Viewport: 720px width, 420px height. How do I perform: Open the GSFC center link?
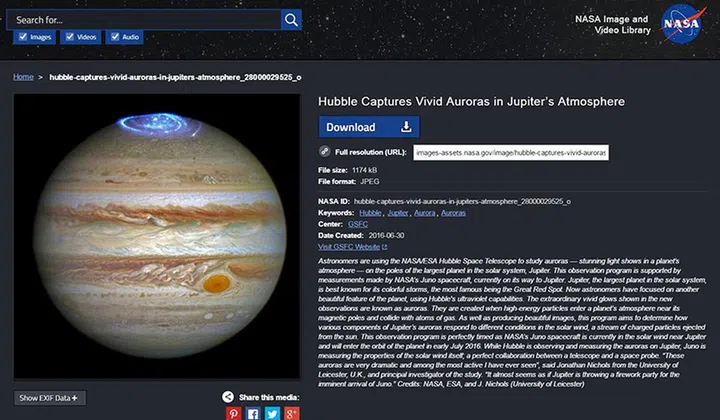coord(359,224)
